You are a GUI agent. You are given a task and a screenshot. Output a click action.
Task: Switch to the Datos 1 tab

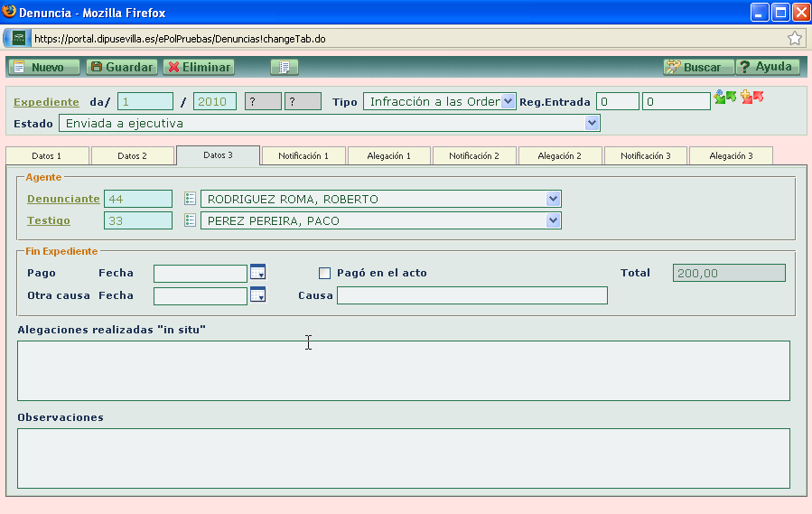47,155
